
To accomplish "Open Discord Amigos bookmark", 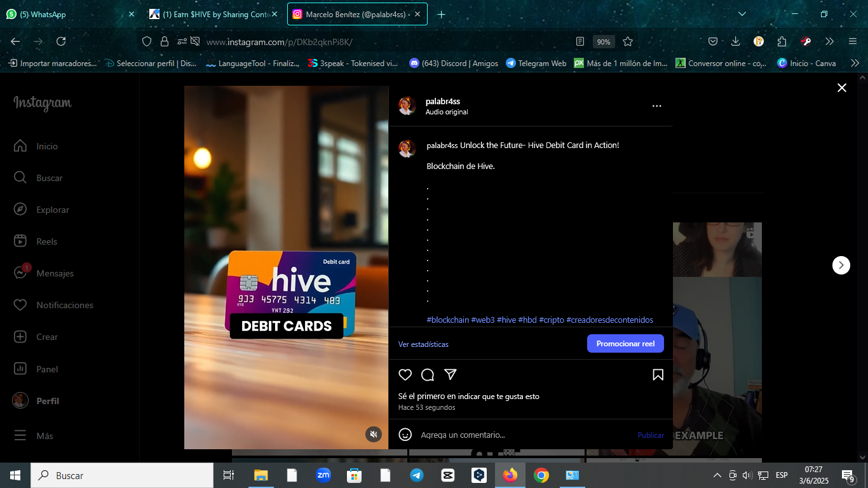I will click(454, 64).
